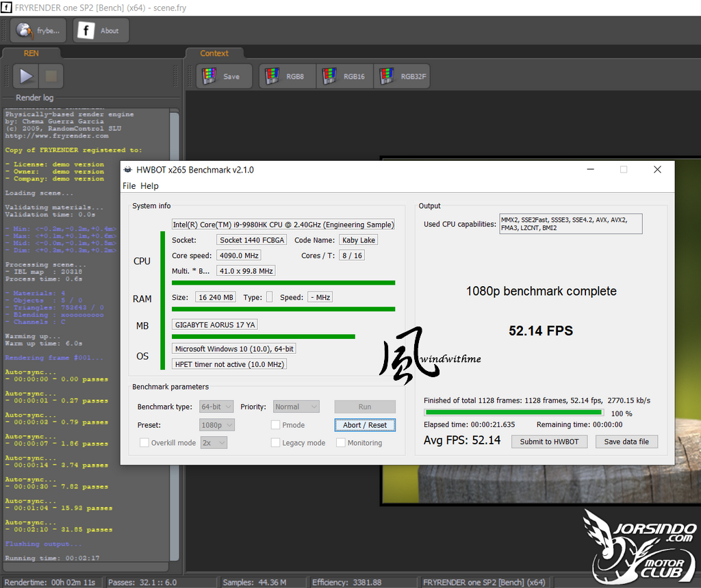701x588 pixels.
Task: Open the Preset 1080p dropdown
Action: pyautogui.click(x=217, y=425)
